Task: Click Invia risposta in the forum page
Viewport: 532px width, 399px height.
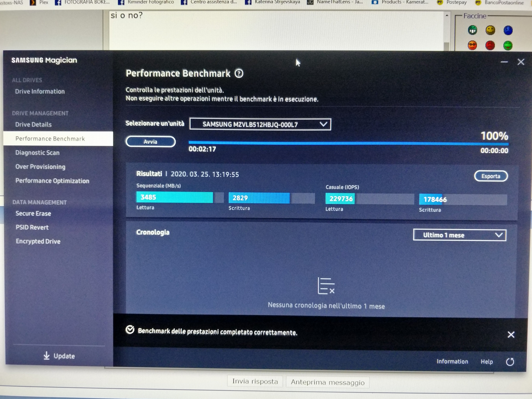Action: coord(255,381)
